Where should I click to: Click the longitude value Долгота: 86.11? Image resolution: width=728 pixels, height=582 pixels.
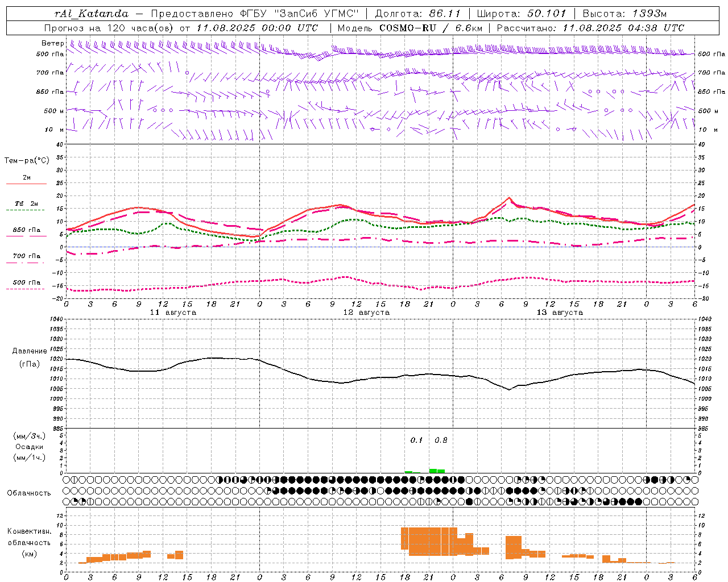[417, 14]
